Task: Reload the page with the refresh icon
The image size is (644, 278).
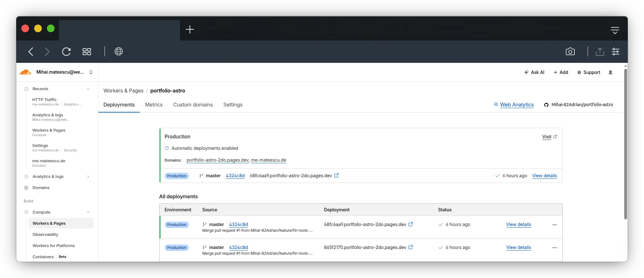Action: click(x=66, y=52)
